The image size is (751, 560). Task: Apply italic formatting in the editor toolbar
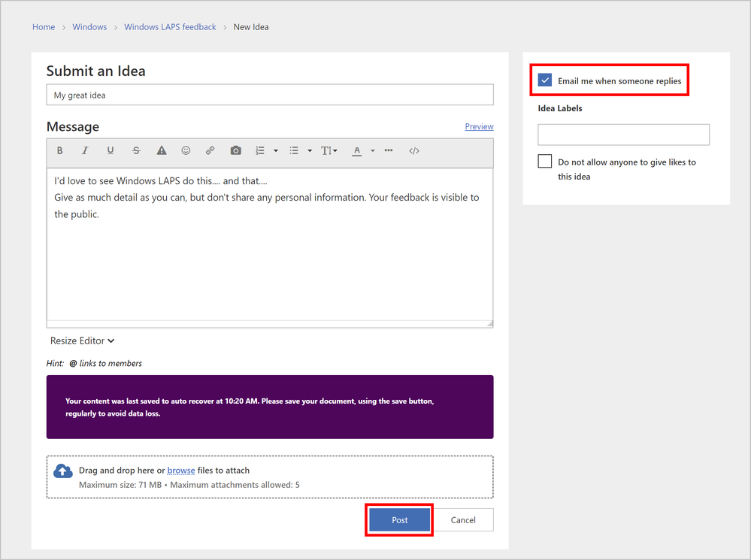(x=85, y=151)
